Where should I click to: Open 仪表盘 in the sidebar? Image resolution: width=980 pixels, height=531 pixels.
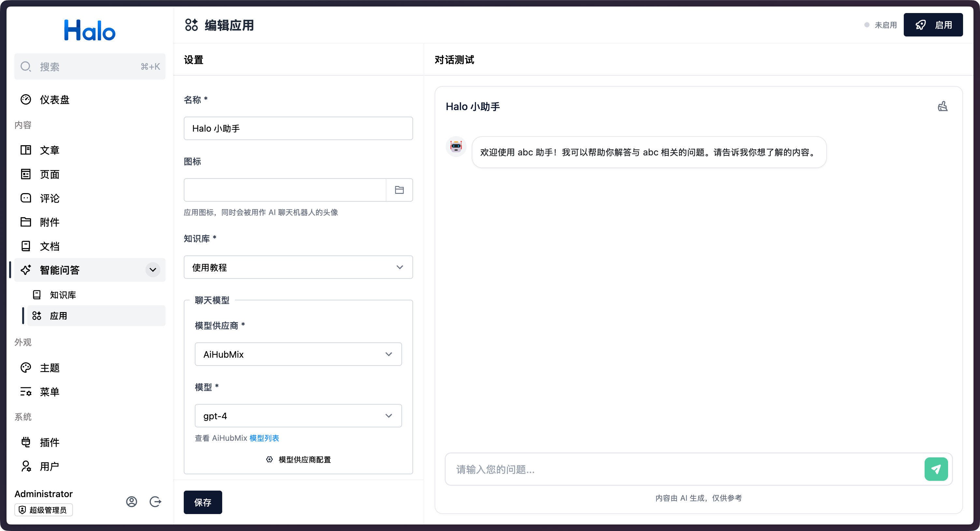90,100
